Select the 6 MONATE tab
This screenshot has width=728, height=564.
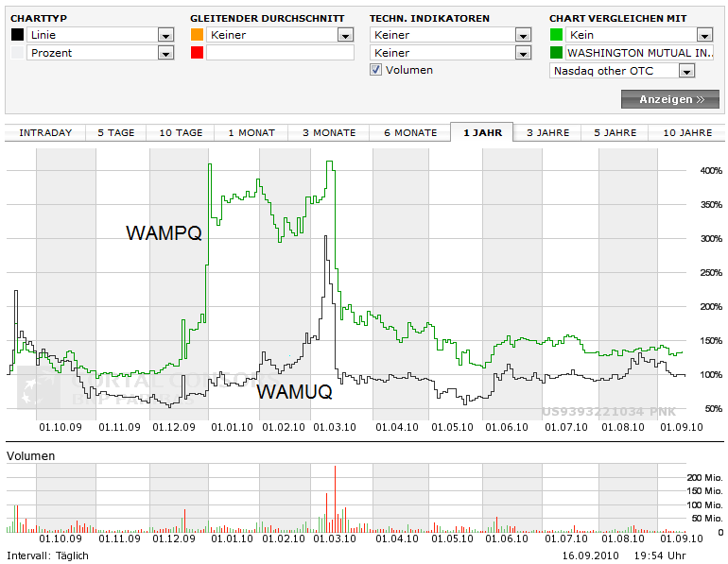[410, 132]
